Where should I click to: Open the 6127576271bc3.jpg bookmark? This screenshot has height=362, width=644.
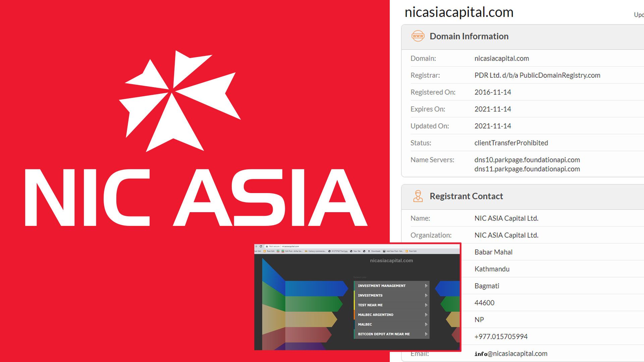(x=338, y=251)
